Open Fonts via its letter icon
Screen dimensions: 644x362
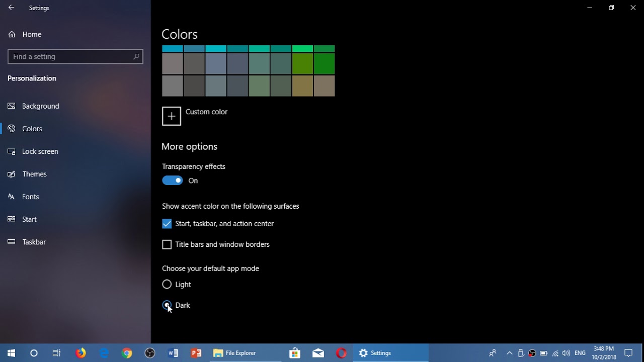[12, 197]
